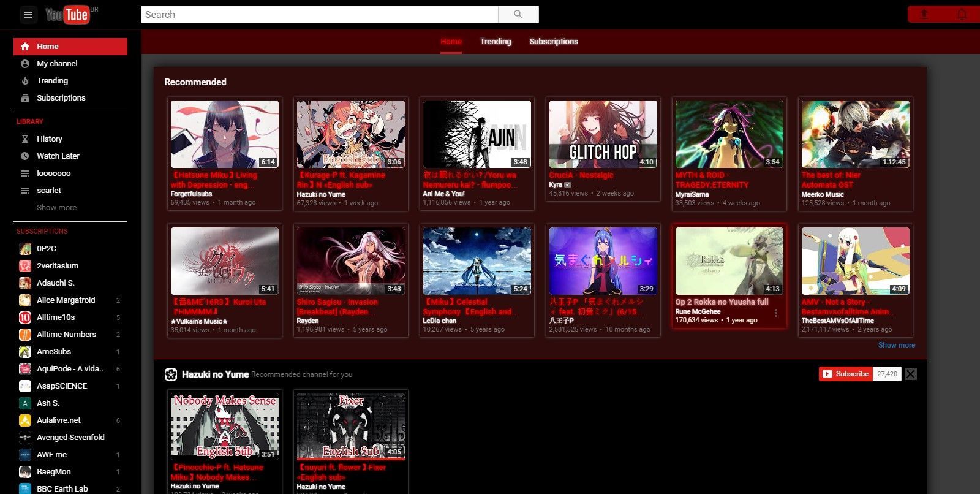
Task: Switch to the Home tab
Action: (451, 42)
